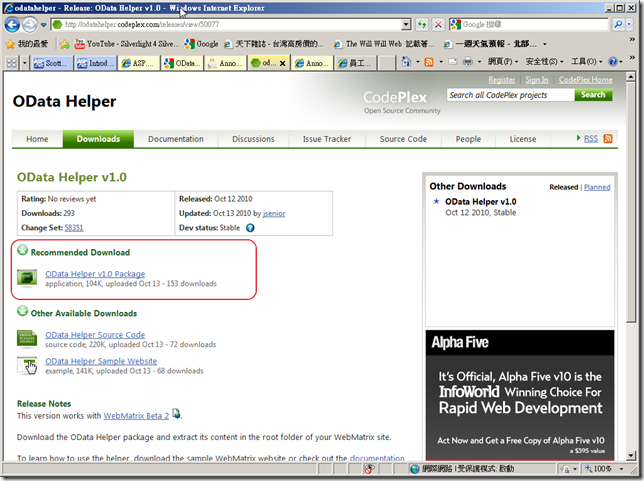Open the Home site tab
The width and height of the screenshot is (644, 481).
[37, 139]
